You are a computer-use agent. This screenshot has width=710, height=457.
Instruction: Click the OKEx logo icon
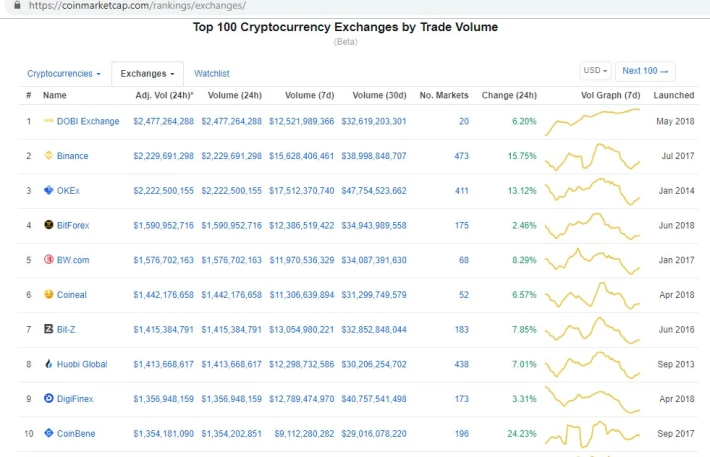48,190
